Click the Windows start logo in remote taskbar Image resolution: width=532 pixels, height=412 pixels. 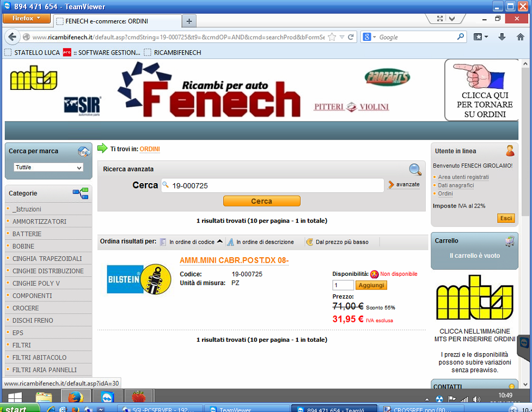point(15,397)
